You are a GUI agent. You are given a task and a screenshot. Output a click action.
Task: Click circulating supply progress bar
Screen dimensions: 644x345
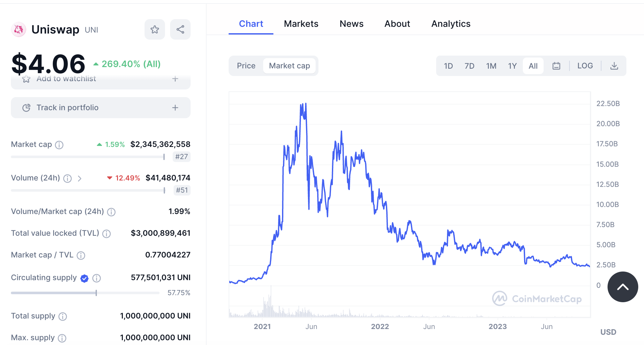(x=85, y=293)
